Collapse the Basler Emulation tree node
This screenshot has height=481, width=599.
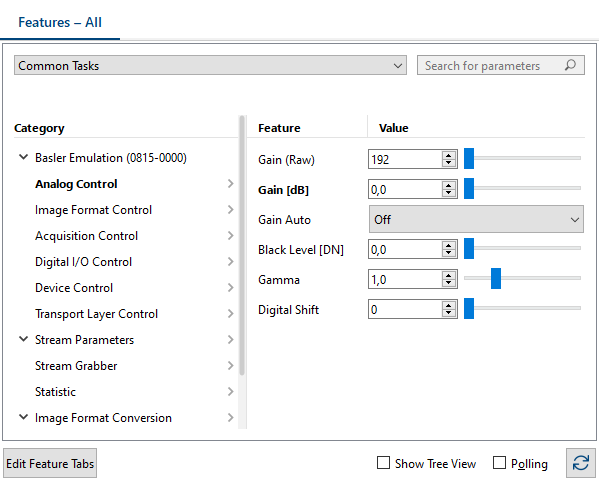click(x=23, y=157)
